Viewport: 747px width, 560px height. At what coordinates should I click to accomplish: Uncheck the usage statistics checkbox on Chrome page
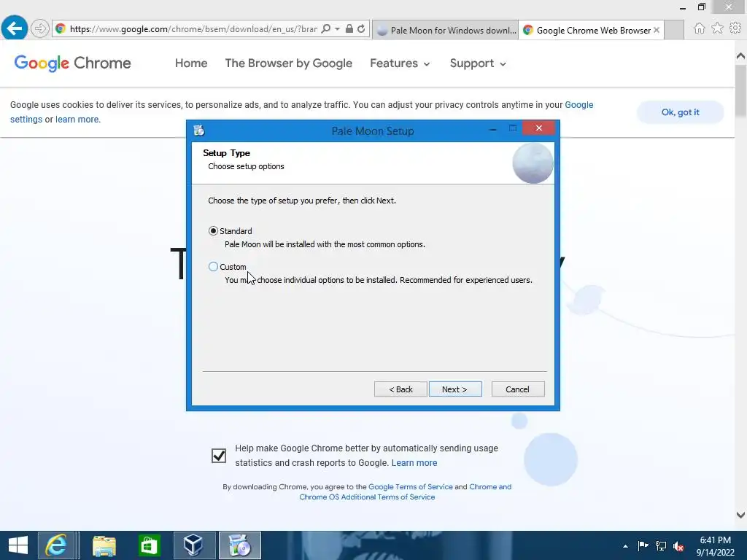pos(219,456)
